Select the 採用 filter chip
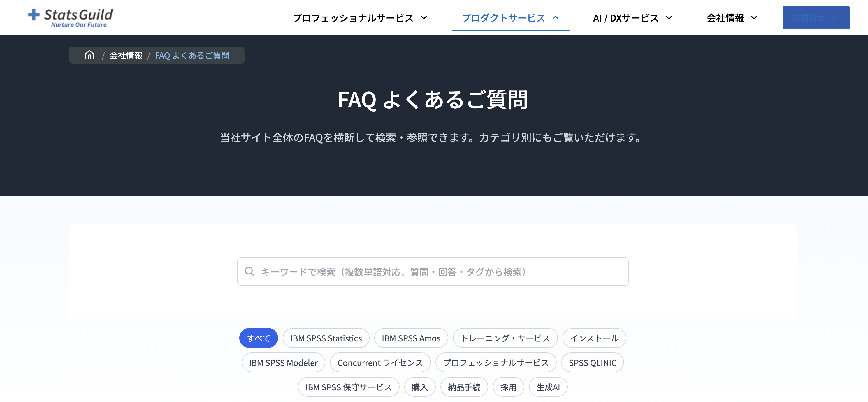Image resolution: width=868 pixels, height=402 pixels. (508, 387)
